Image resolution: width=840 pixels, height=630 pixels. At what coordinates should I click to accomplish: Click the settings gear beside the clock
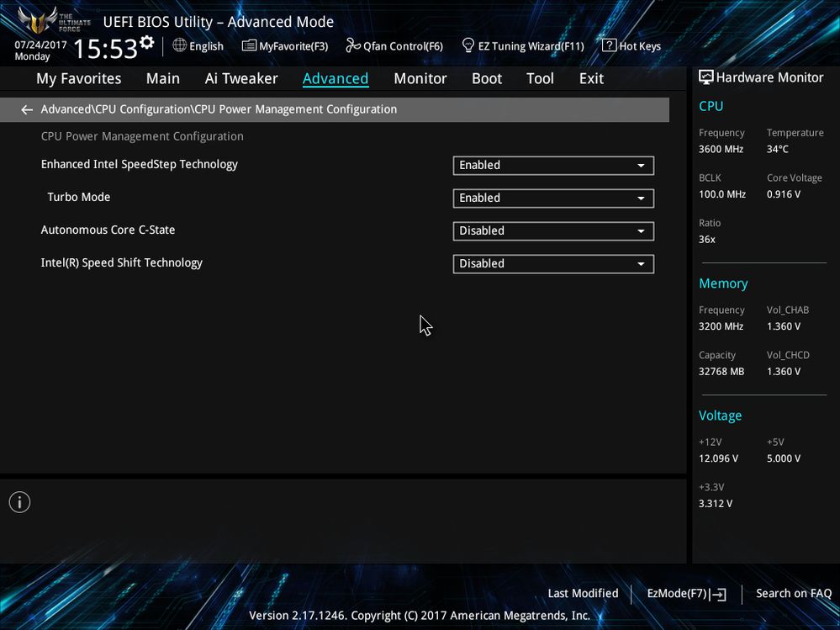[x=147, y=42]
